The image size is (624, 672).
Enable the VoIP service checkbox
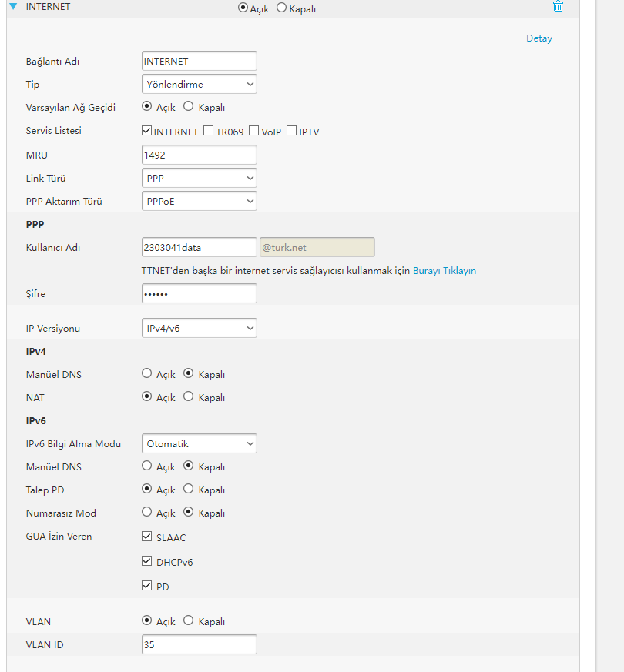tap(254, 131)
